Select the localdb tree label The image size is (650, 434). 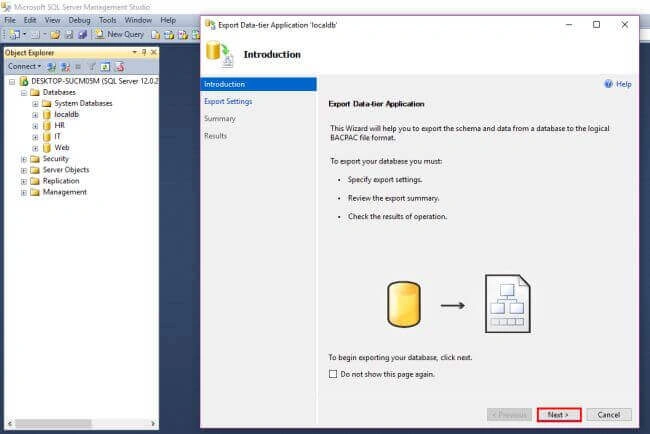66,114
